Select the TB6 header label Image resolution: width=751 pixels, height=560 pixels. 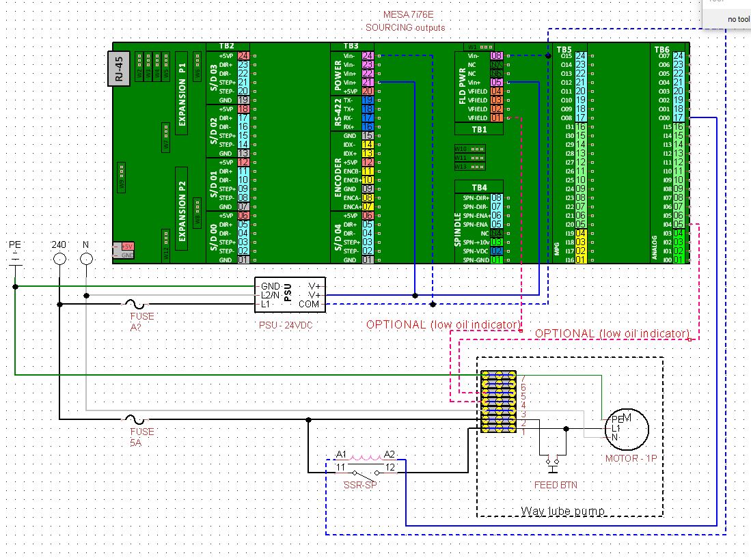coord(662,49)
